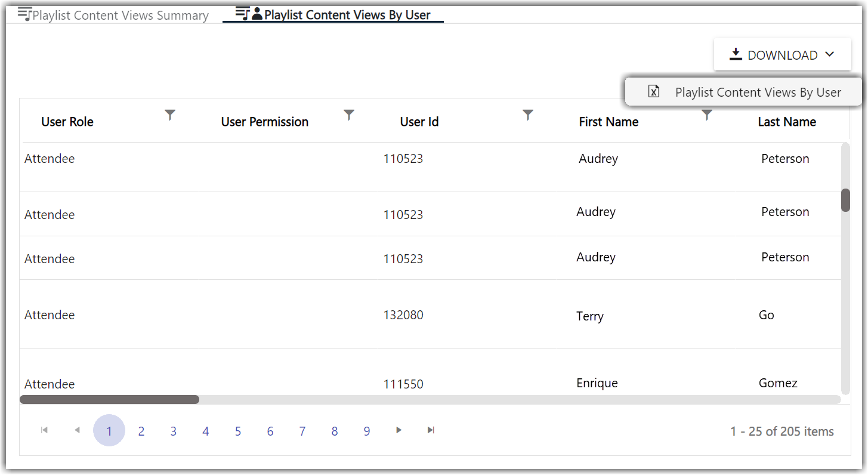Open filter for First Name column
Image resolution: width=868 pixels, height=475 pixels.
click(707, 115)
